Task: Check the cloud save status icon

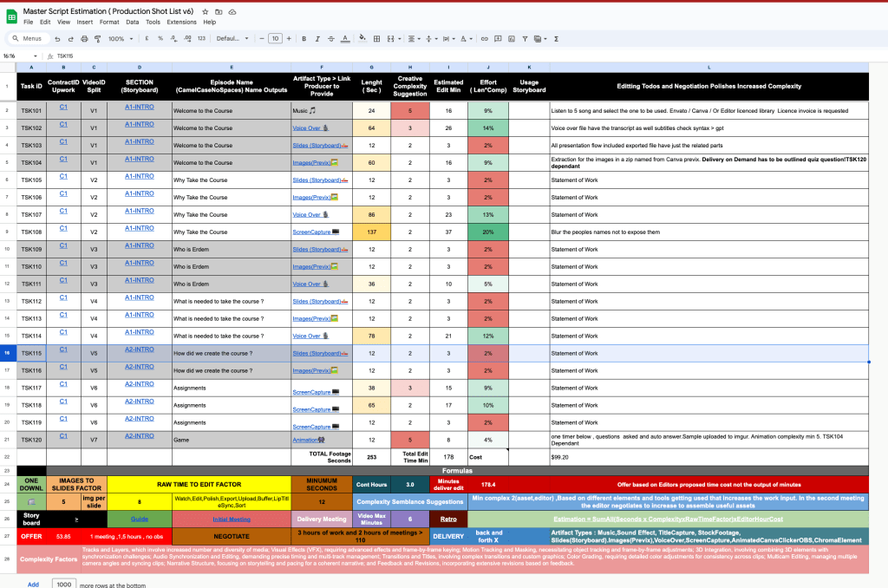Action: pos(232,11)
